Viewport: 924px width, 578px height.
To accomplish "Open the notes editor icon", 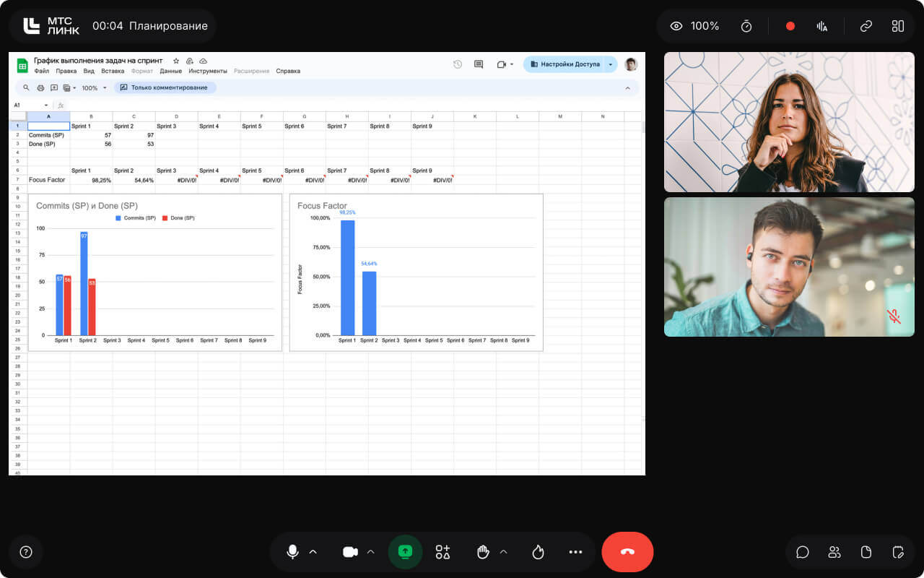I will click(898, 552).
